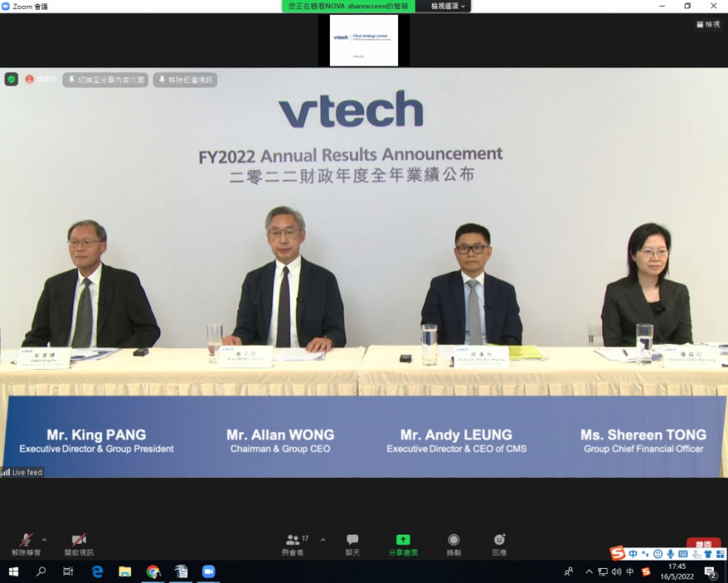This screenshot has height=583, width=728.
Task: Open the emoji panel on Sogou bar
Action: (658, 554)
